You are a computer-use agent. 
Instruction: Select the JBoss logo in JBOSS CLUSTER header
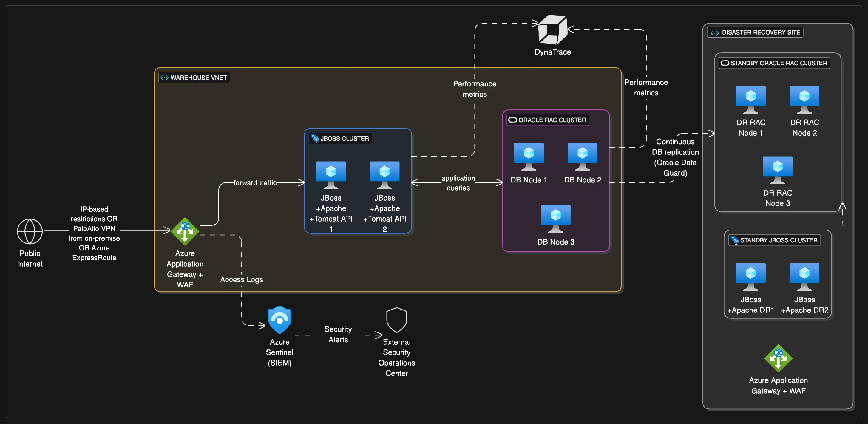pyautogui.click(x=315, y=138)
